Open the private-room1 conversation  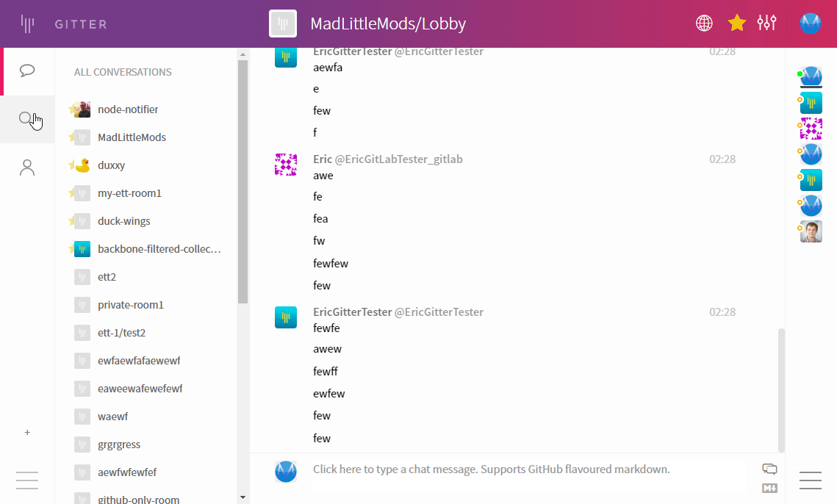pos(130,305)
